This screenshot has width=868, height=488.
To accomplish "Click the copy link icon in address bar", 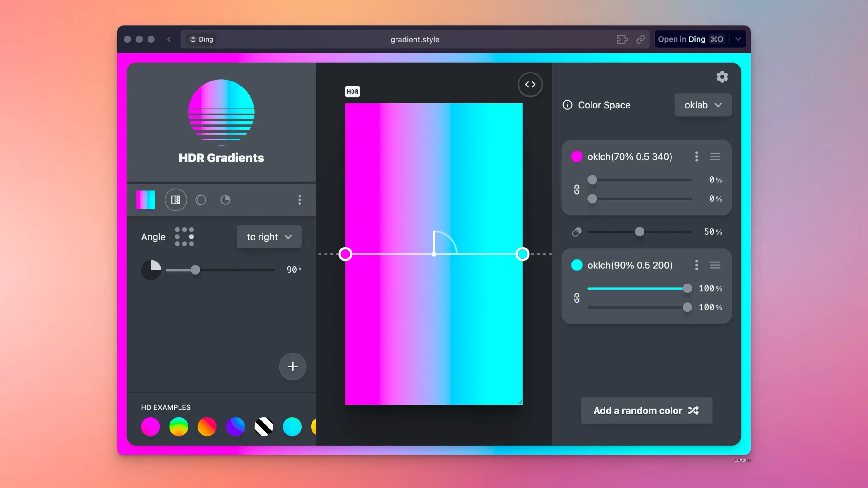I will (x=640, y=39).
